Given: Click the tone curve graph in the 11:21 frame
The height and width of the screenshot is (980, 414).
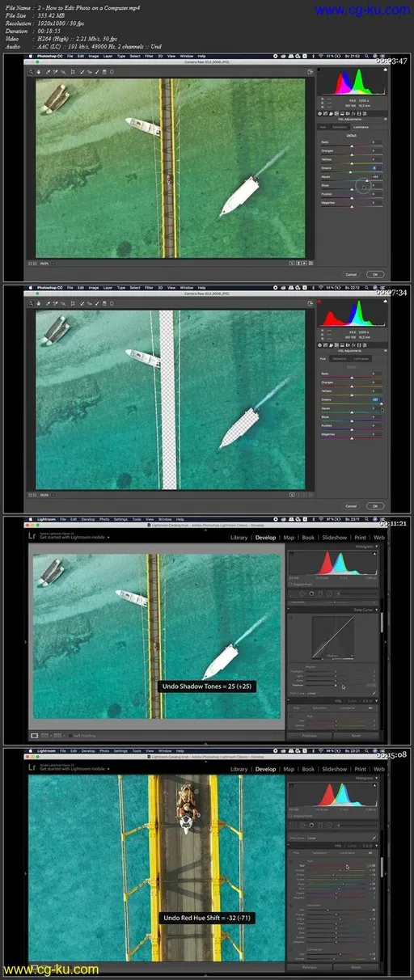Looking at the screenshot, I should pos(333,637).
